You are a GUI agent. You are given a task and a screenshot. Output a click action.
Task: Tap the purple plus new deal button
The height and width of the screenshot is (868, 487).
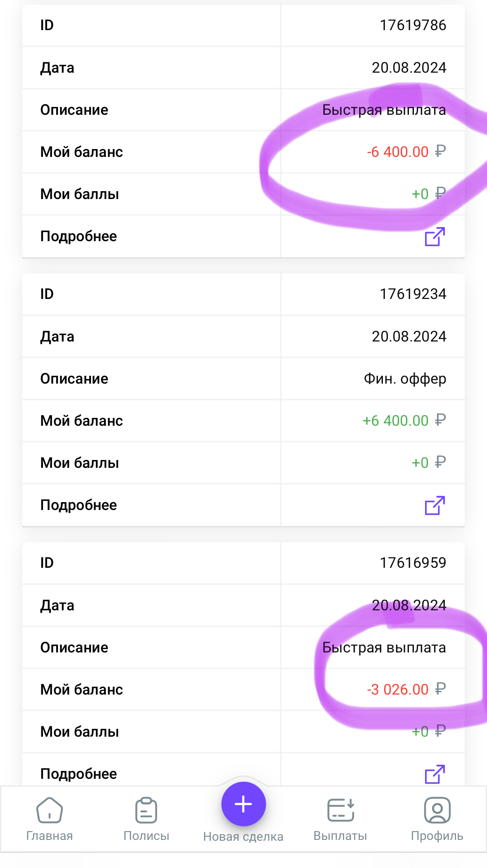click(243, 804)
